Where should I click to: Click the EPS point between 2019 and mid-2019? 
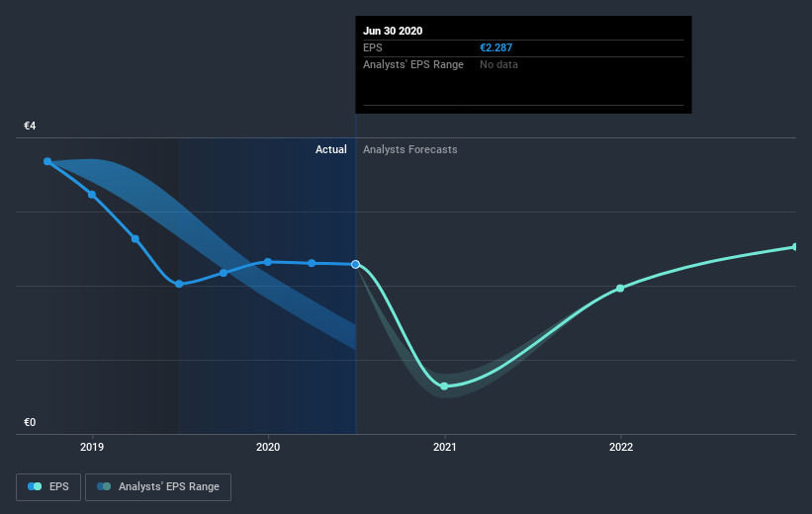click(x=135, y=239)
